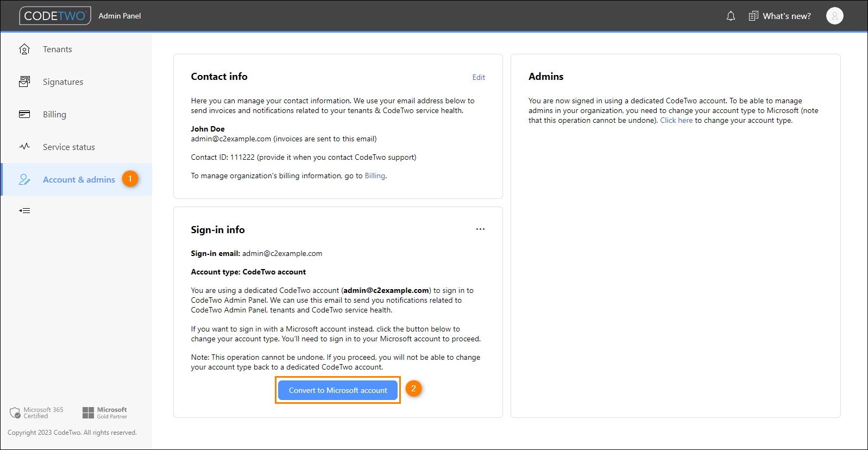Open the user profile avatar
The image size is (868, 450).
pos(834,16)
